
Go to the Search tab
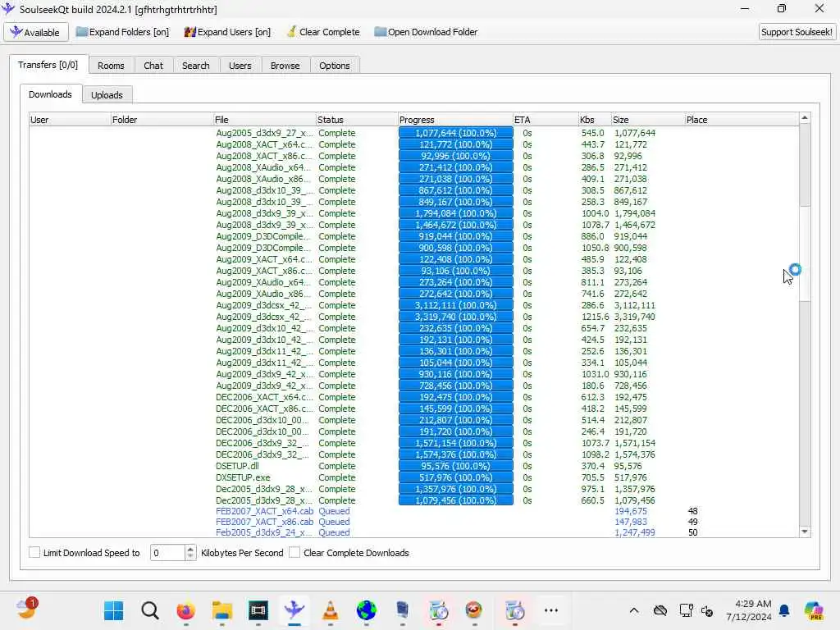pyautogui.click(x=195, y=66)
